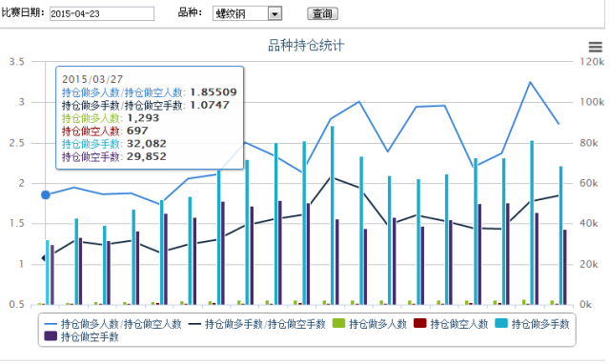Focus the 比赛日期 date input field
This screenshot has height=364, width=610.
102,13
